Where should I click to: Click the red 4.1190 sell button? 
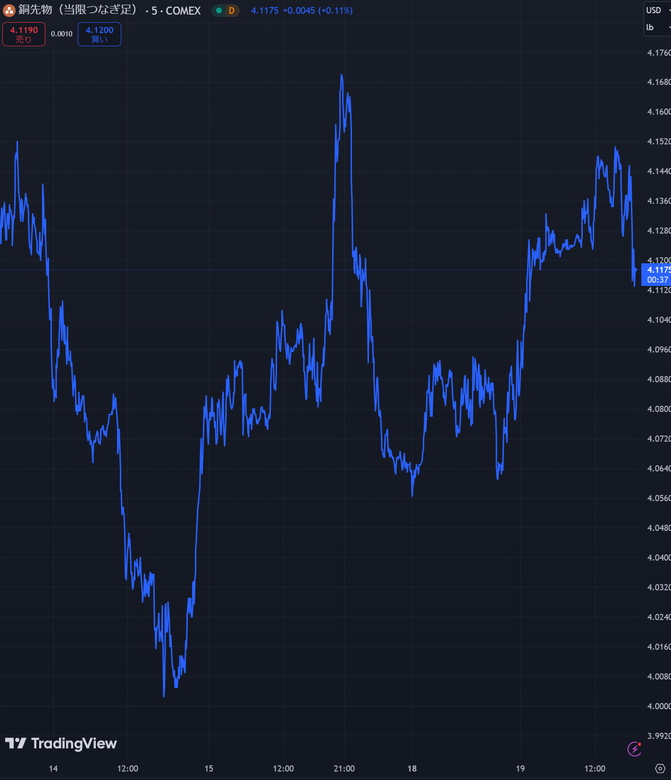tap(22, 35)
